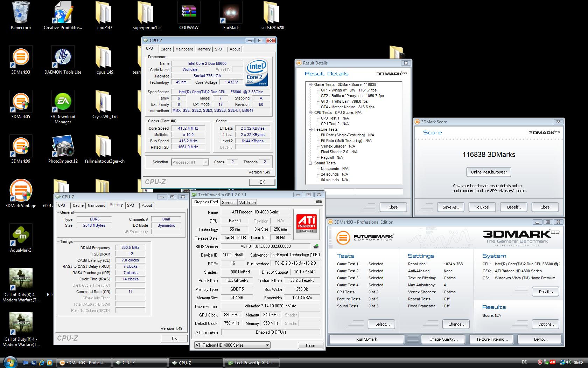Launch the CODWAW archive icon
The width and height of the screenshot is (588, 368).
pos(189,16)
